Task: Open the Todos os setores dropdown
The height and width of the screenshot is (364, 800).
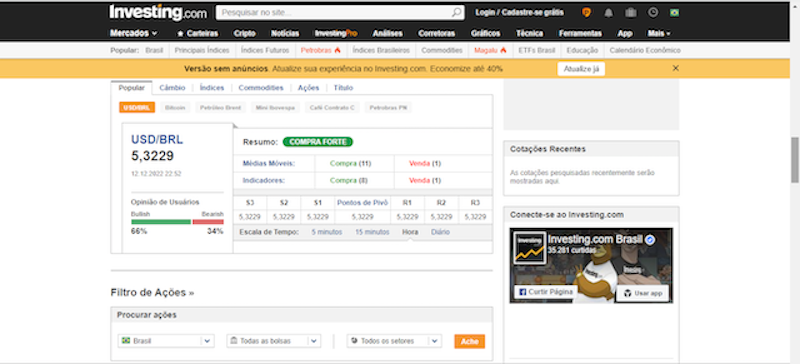Action: 394,341
